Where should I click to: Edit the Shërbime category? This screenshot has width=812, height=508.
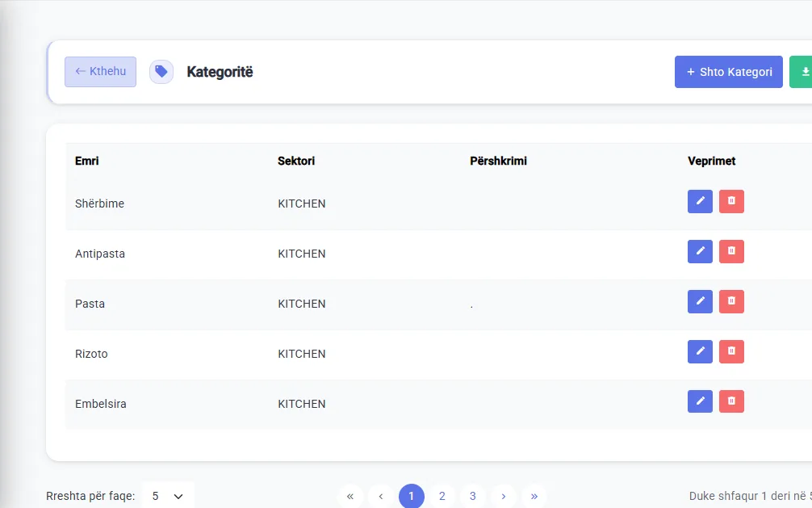coord(700,201)
